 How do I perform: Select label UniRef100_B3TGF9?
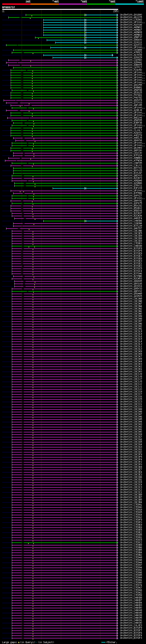131,628
